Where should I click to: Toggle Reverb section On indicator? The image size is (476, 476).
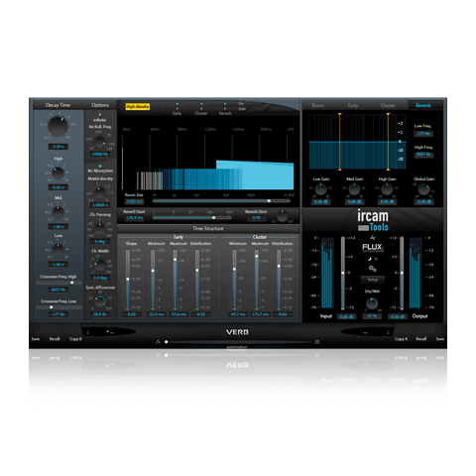pyautogui.click(x=225, y=104)
